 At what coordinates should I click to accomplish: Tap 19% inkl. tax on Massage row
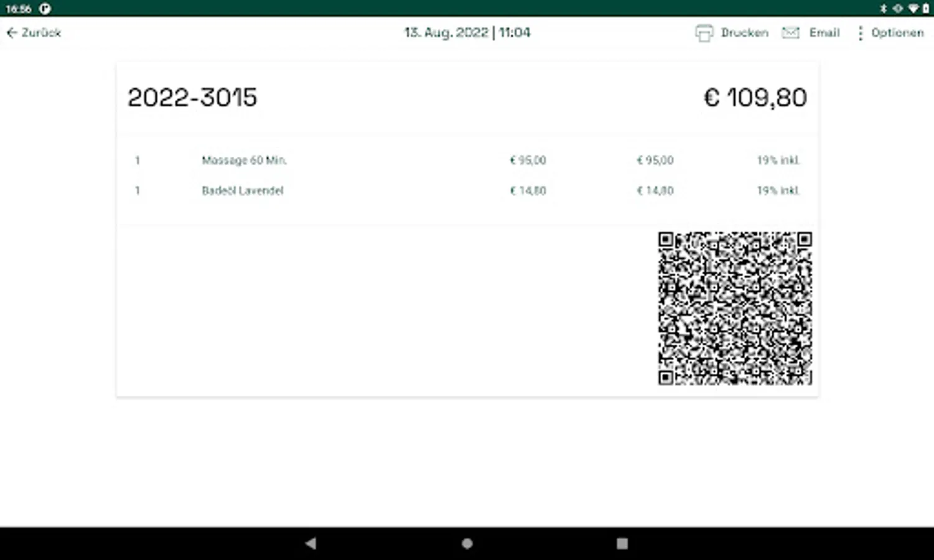click(778, 161)
